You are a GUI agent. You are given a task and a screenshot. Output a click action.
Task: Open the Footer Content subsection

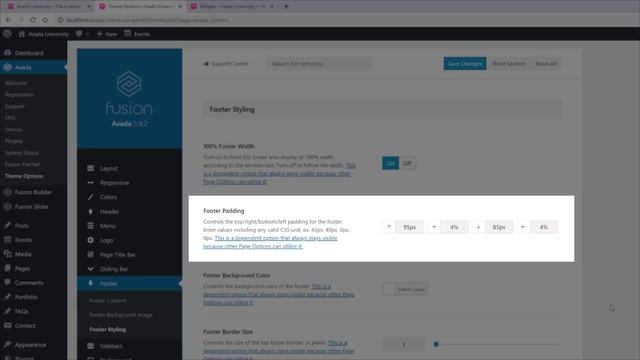108,300
